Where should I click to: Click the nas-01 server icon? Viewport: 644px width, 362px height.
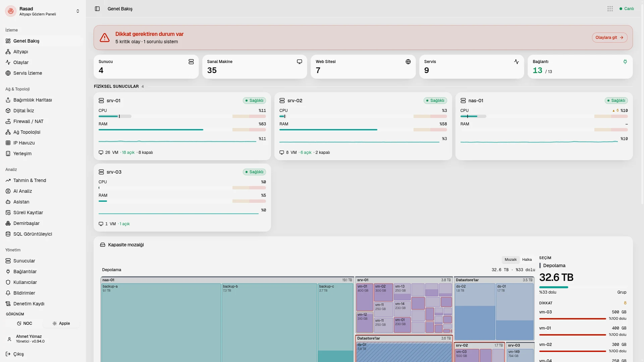click(x=463, y=101)
